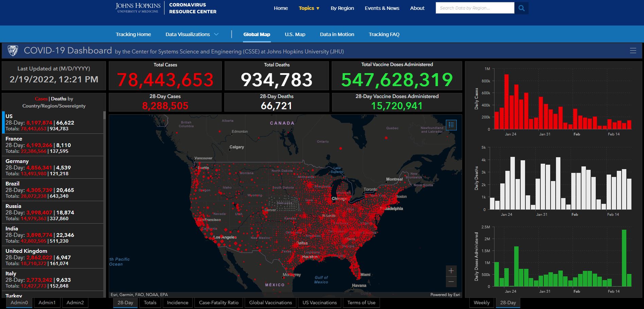The width and height of the screenshot is (644, 309).
Task: Toggle the list to Deaths
Action: click(x=58, y=99)
